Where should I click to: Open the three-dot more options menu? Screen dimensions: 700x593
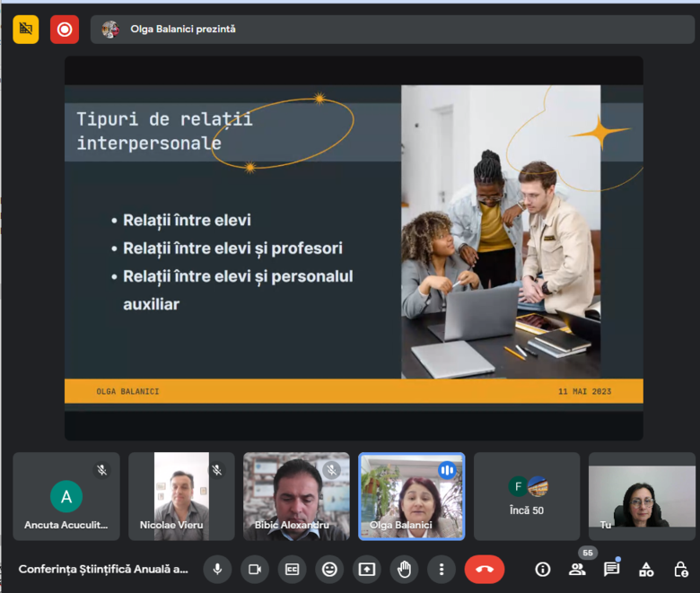441,569
